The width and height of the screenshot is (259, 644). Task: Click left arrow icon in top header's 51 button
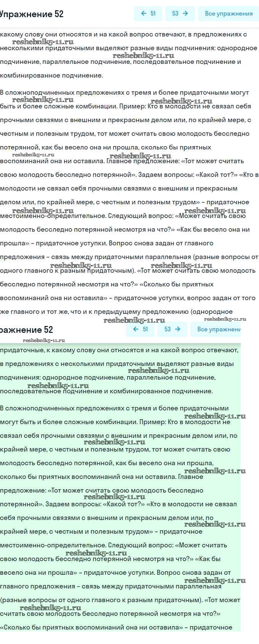pyautogui.click(x=144, y=14)
